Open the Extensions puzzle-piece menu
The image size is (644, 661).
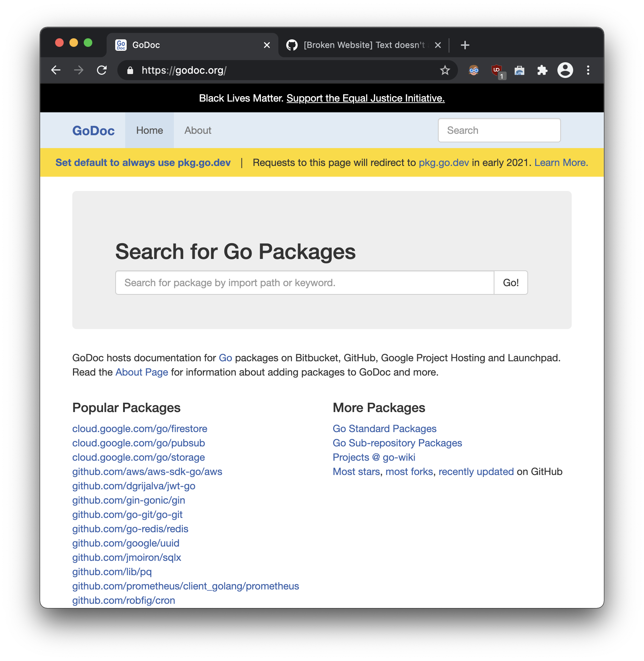tap(542, 70)
